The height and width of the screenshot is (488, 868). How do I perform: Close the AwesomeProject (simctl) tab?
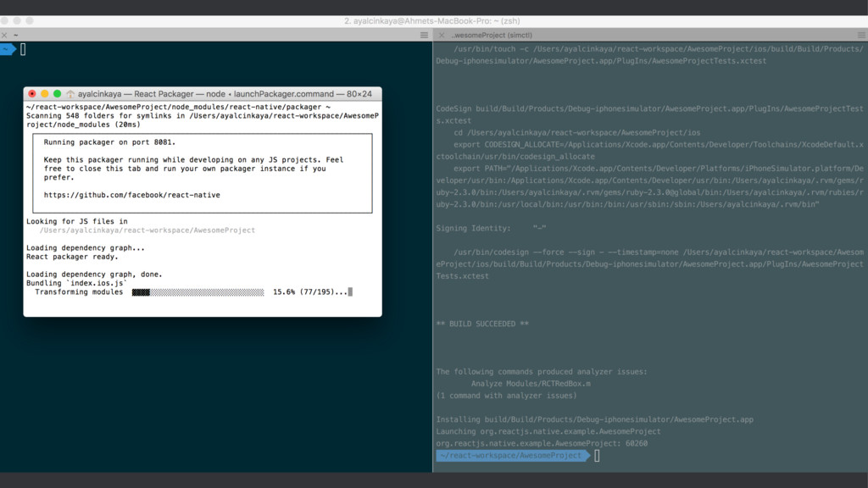click(441, 35)
